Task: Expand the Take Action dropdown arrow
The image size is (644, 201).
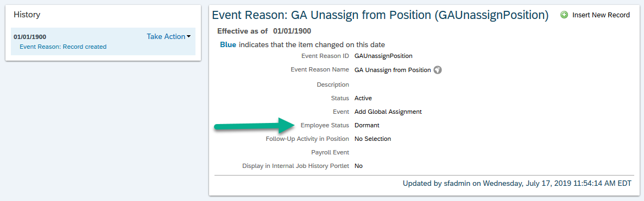Action: [189, 36]
